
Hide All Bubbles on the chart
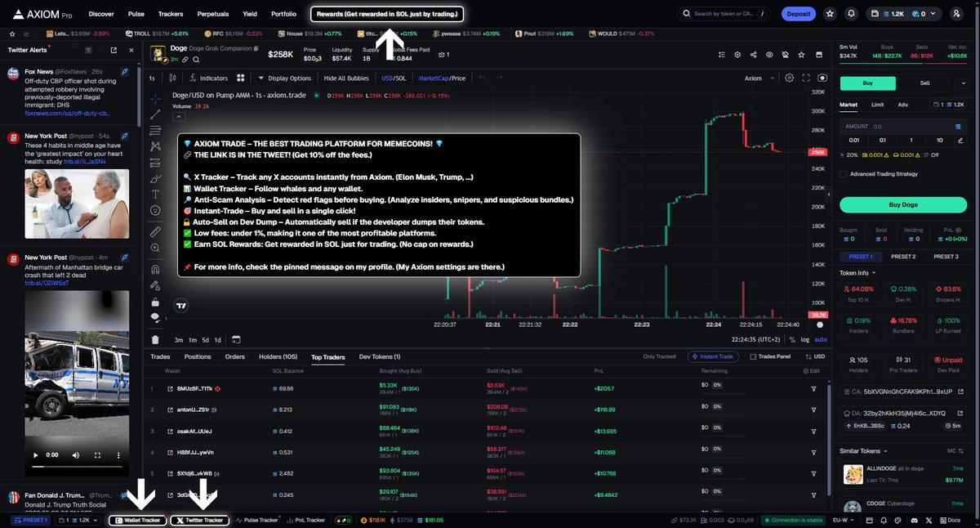(346, 78)
